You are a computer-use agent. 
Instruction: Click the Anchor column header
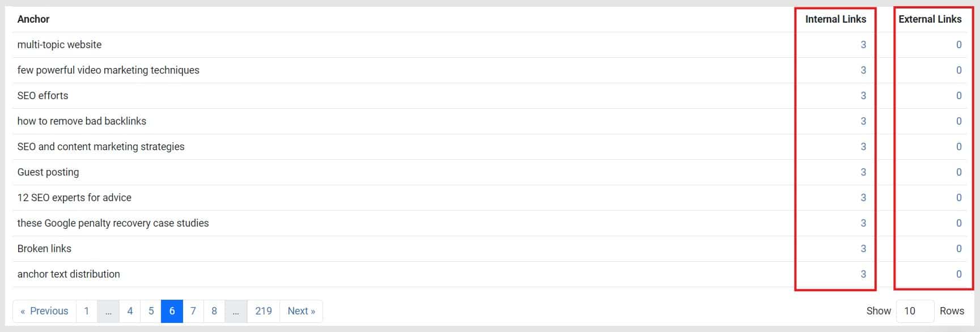tap(33, 19)
